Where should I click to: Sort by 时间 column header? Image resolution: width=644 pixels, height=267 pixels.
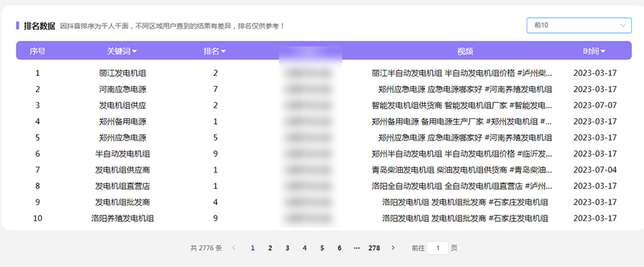595,52
